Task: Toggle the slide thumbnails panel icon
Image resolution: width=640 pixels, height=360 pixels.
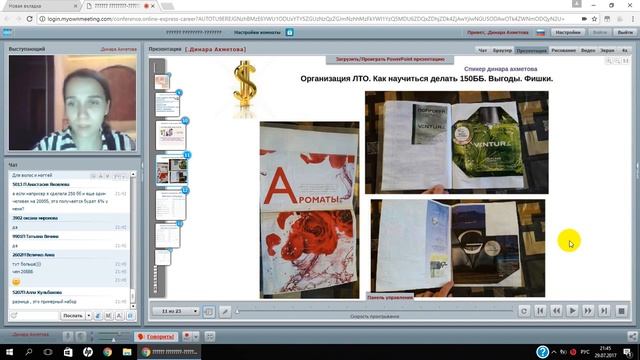Action: (209, 311)
